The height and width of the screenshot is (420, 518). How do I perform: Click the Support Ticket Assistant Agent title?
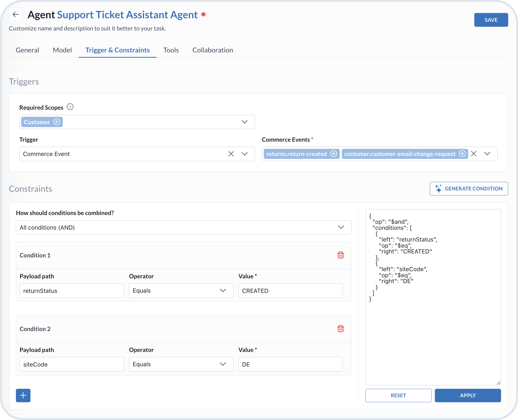[127, 15]
